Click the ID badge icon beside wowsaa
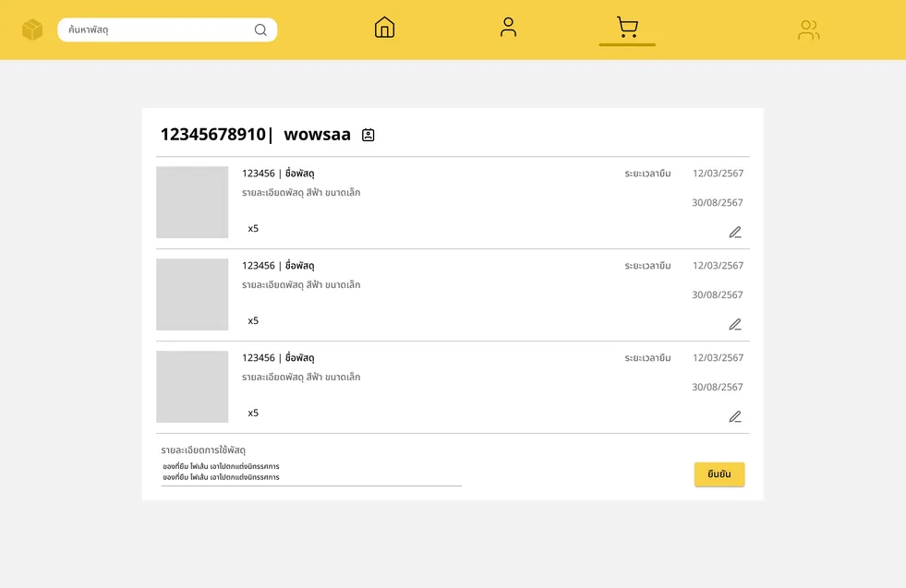This screenshot has width=906, height=588. click(x=368, y=135)
